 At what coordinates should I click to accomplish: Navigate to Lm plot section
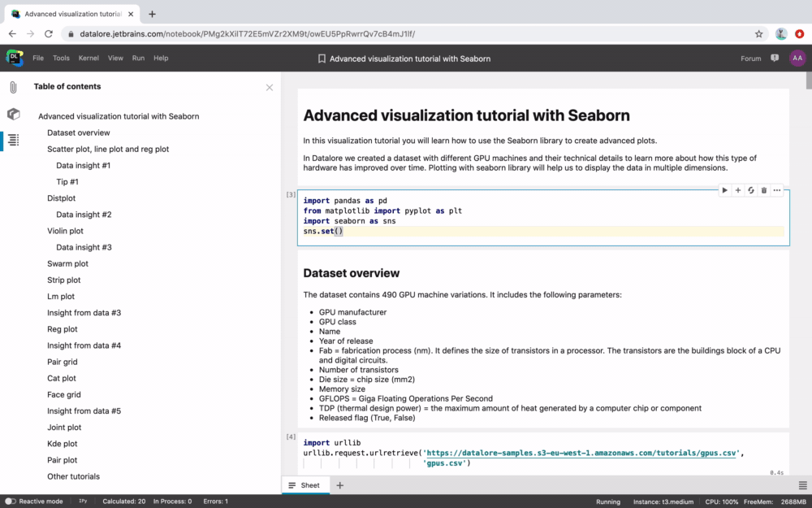tap(61, 297)
